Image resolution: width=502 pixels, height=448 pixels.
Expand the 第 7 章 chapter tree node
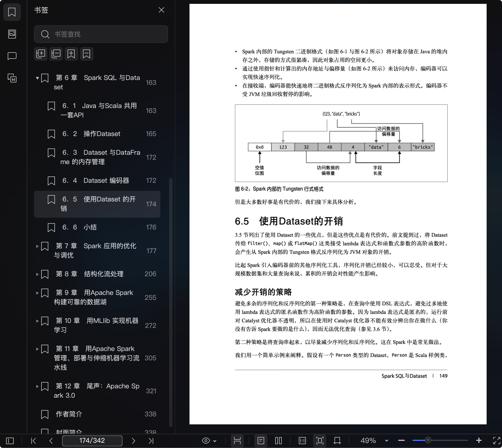click(x=37, y=246)
